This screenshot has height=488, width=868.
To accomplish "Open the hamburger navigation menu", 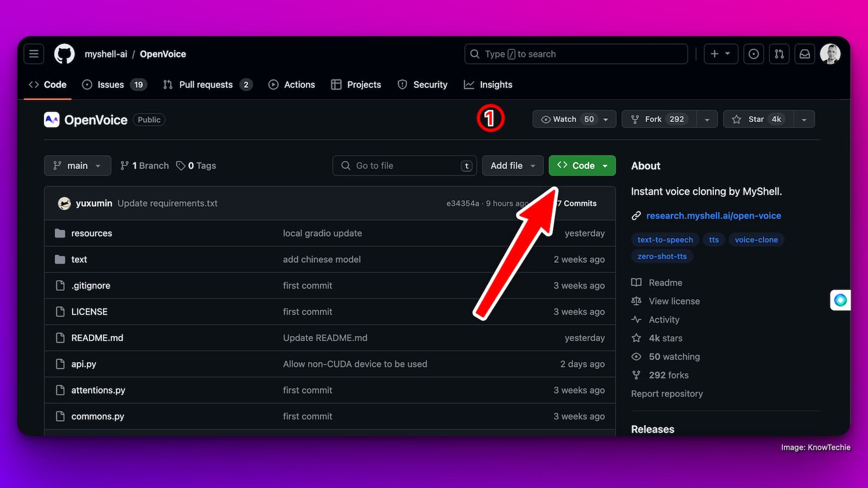I will tap(34, 54).
